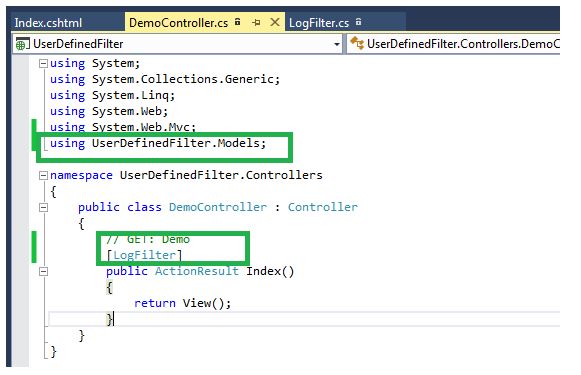
Task: Click the 'LogFilter' attribute
Action: pyautogui.click(x=145, y=255)
